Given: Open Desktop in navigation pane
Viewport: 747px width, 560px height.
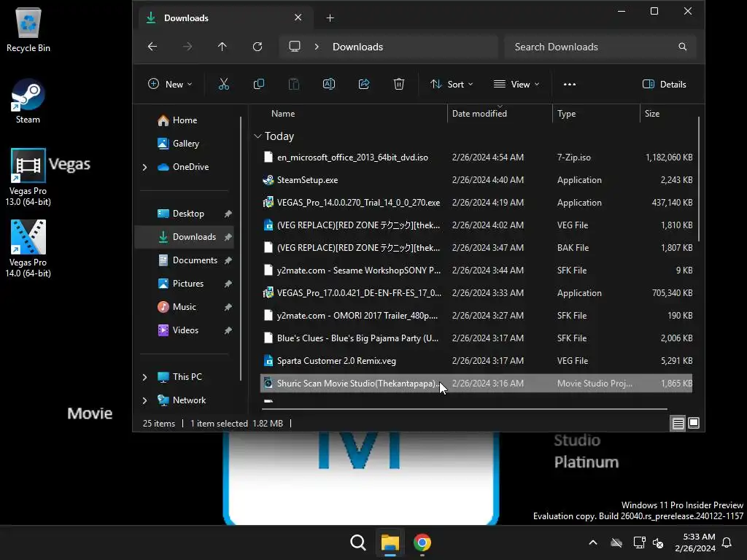Looking at the screenshot, I should (x=181, y=214).
